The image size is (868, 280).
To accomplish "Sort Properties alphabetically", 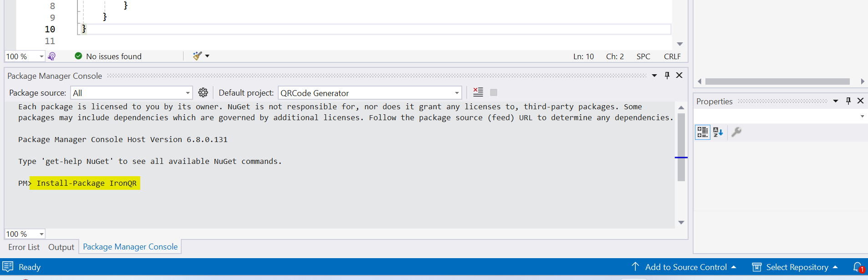I will tap(718, 132).
